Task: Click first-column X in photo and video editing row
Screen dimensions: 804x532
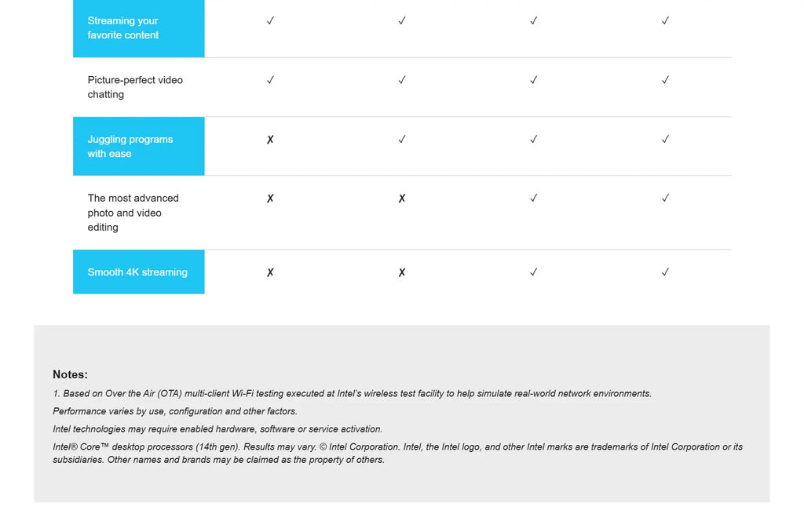Action: 270,199
